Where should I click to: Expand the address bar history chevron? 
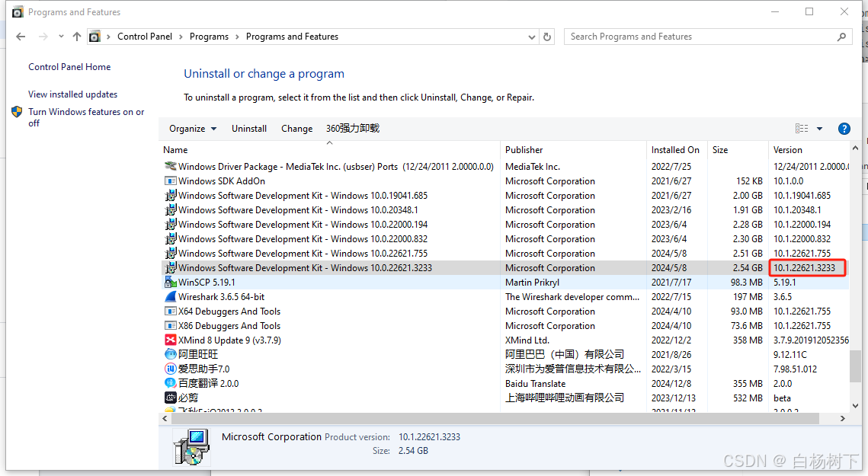point(530,36)
